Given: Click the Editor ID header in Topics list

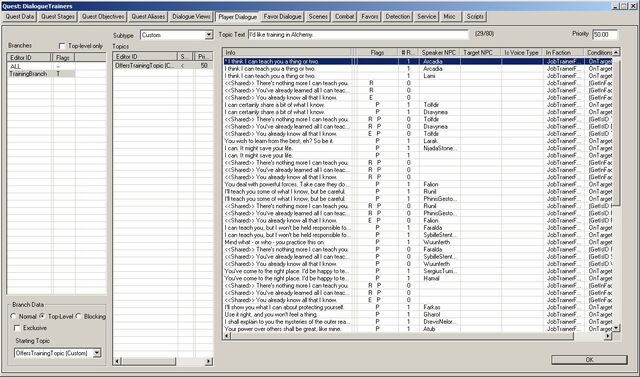Looking at the screenshot, I should pyautogui.click(x=145, y=57).
